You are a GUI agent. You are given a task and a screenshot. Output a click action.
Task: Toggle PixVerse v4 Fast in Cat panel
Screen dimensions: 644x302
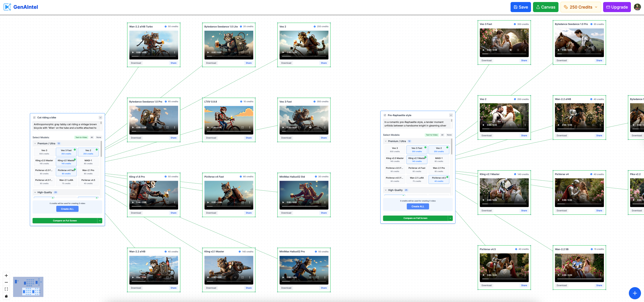click(66, 172)
